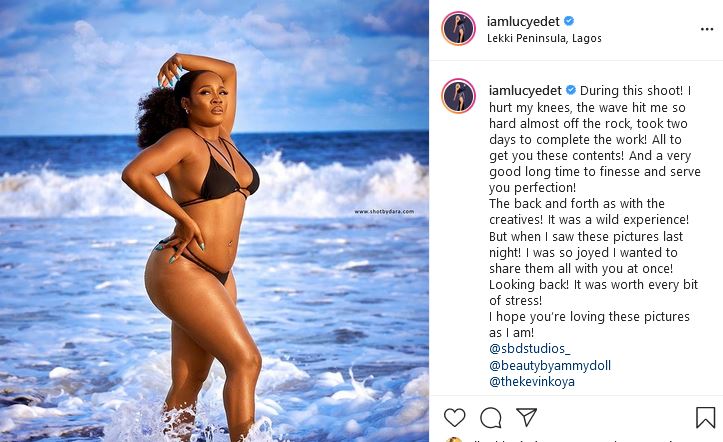Click the beach photo of the post
Viewport: 723px width, 442px height.
214,221
